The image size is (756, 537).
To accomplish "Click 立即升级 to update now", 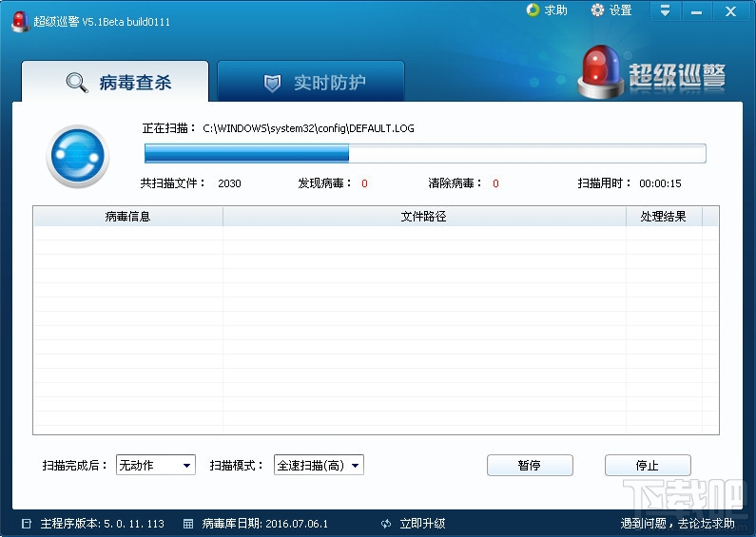I will (x=422, y=524).
